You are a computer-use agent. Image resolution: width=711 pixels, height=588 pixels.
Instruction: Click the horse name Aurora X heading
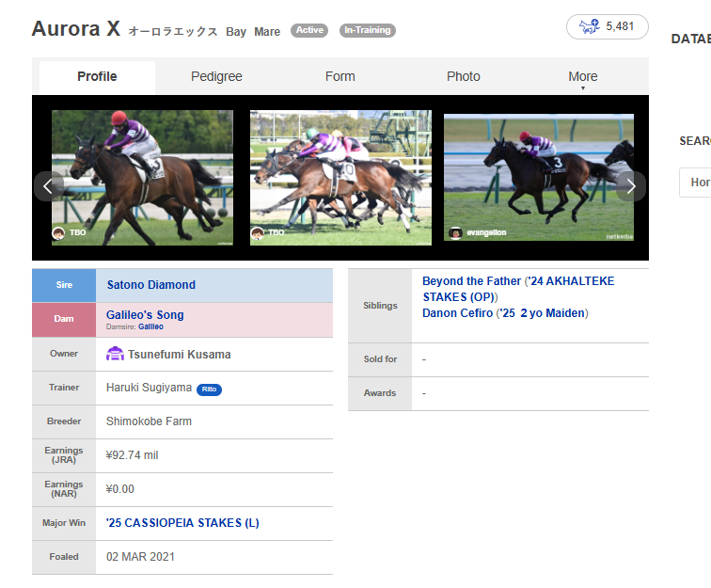click(76, 28)
